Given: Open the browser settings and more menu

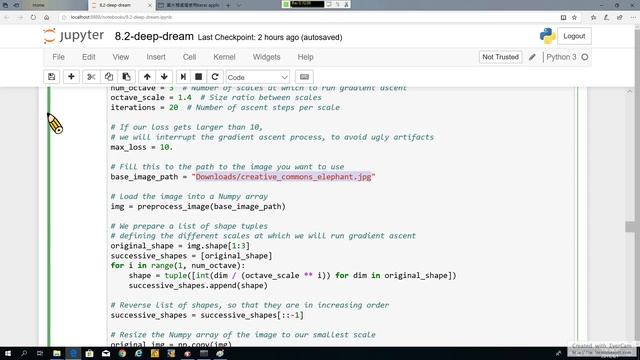Looking at the screenshot, I should point(633,17).
